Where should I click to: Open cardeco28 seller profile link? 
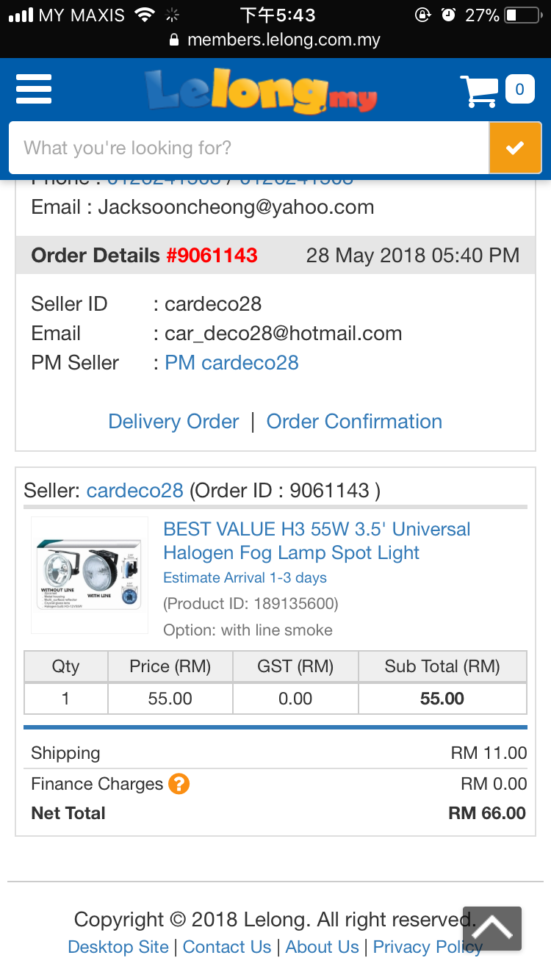coord(135,490)
